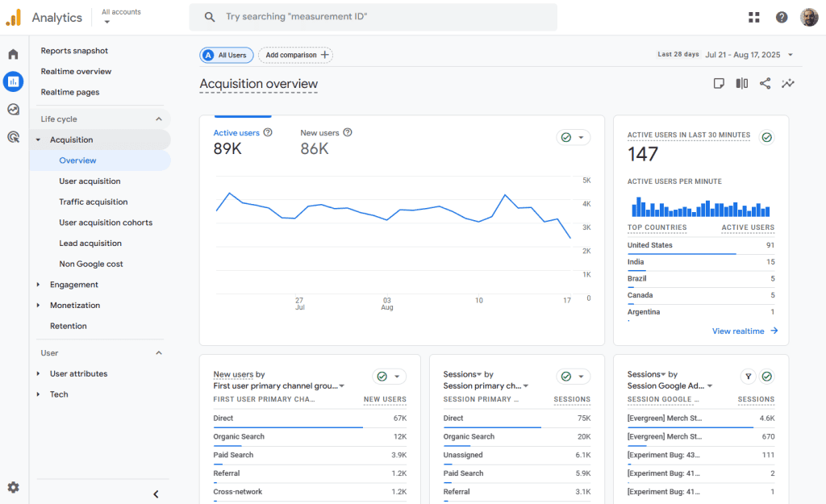The image size is (826, 504).
Task: Click the View realtime link
Action: point(745,331)
